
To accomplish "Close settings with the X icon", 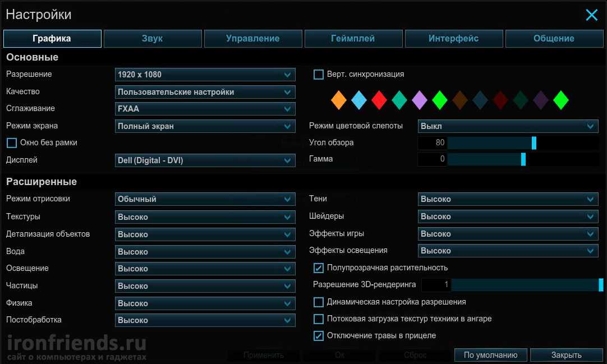I will click(591, 15).
